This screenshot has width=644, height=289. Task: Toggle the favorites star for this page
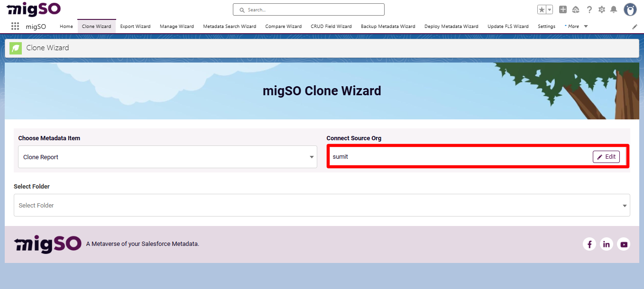tap(541, 9)
